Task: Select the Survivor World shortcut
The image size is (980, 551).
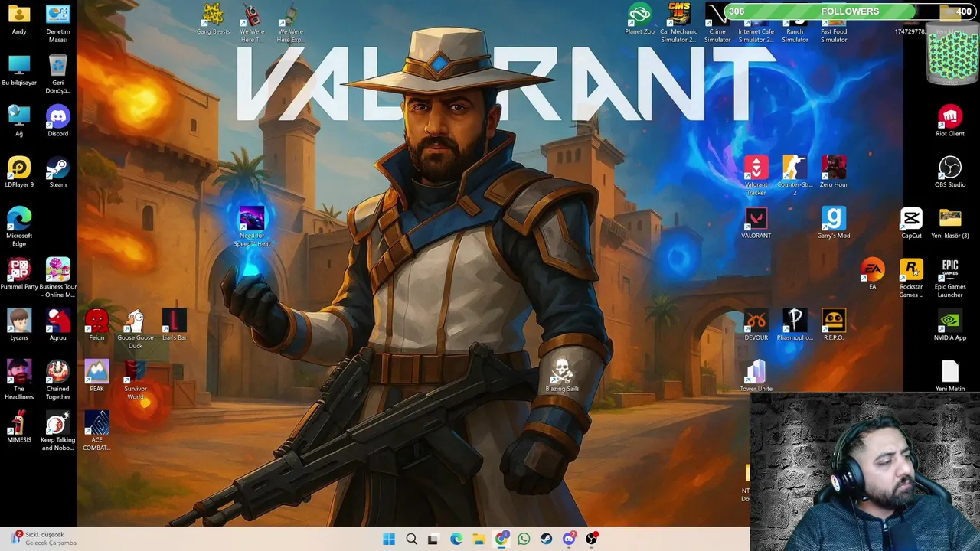Action: click(x=136, y=380)
